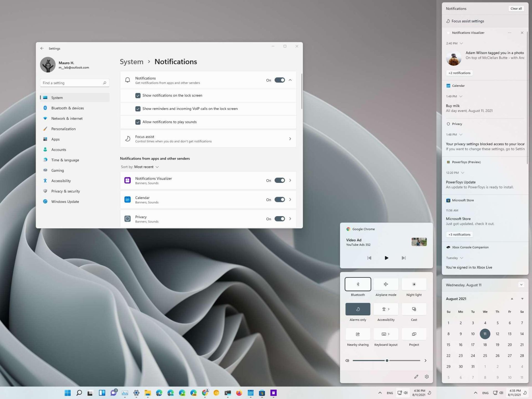Click the Accessibility quick settings icon
Image resolution: width=532 pixels, height=399 pixels.
tap(385, 309)
